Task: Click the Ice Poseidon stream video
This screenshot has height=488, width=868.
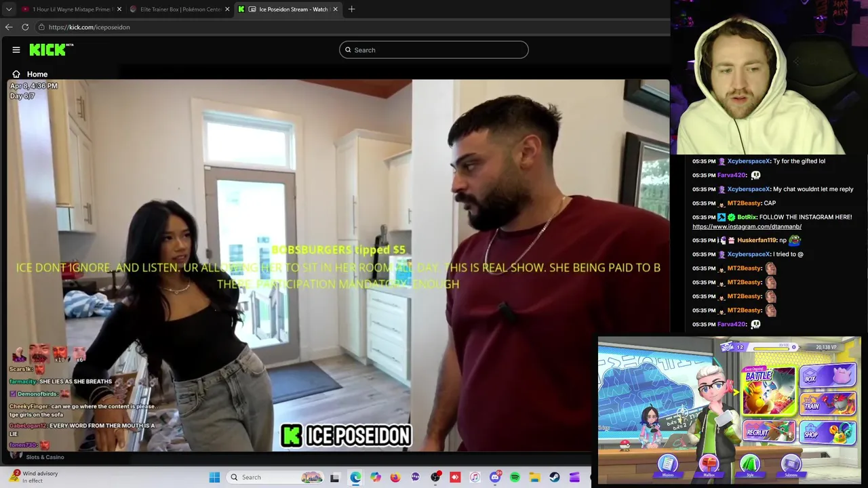Action: 338,266
